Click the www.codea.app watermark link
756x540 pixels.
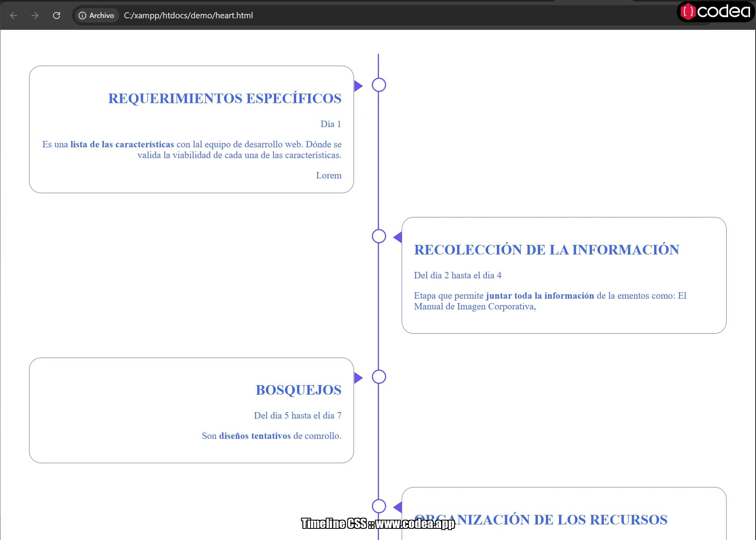pyautogui.click(x=413, y=524)
